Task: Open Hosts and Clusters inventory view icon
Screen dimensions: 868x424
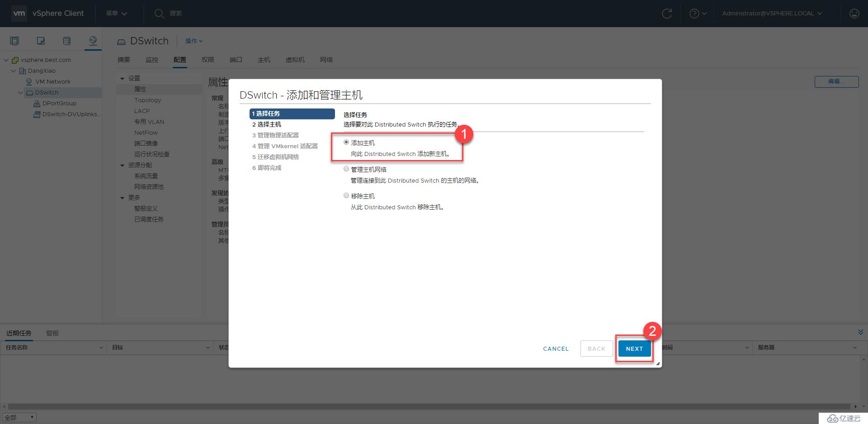Action: click(14, 41)
